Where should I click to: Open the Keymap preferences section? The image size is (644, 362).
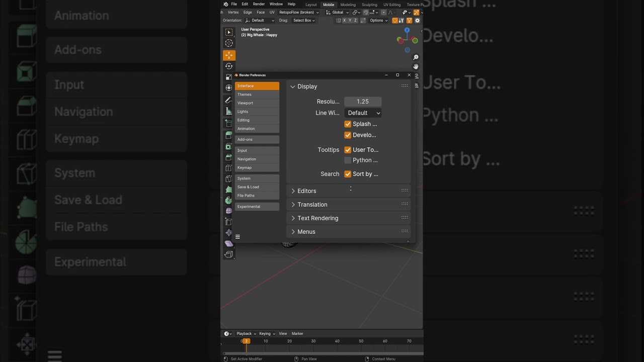[257, 167]
